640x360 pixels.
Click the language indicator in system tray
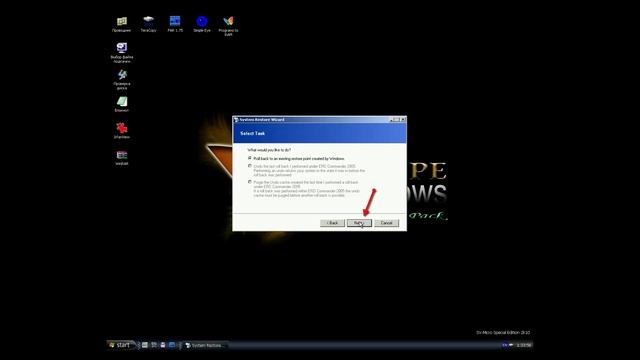(504, 345)
